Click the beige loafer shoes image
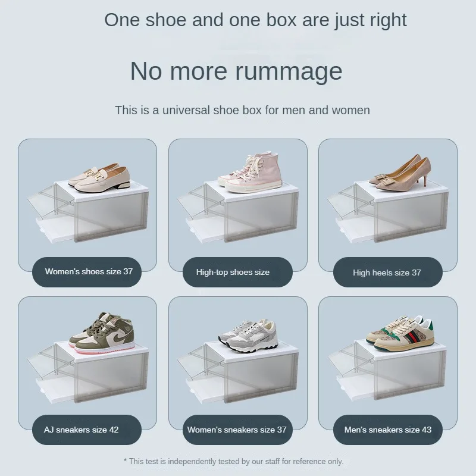Viewport: 476px width, 476px height. 99,178
